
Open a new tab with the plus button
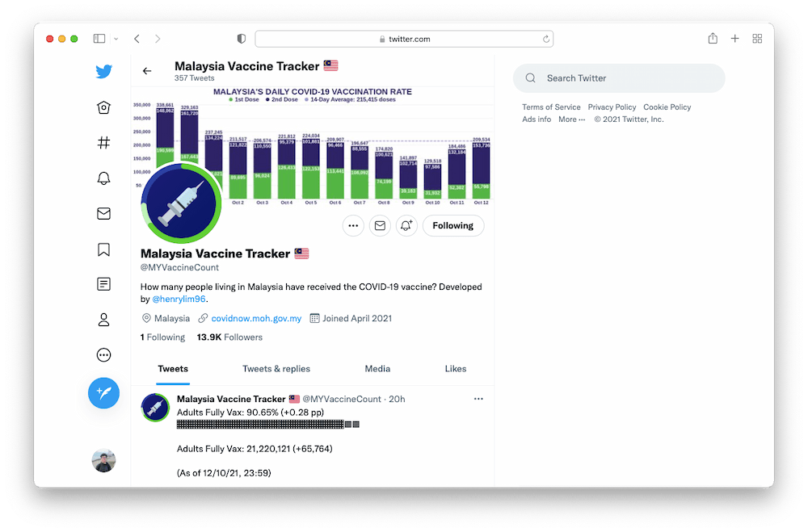[734, 39]
